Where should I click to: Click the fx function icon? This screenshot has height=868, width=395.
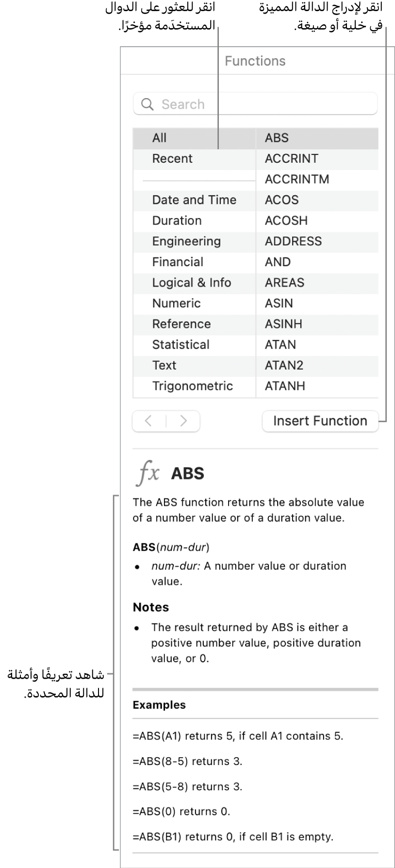pos(147,473)
